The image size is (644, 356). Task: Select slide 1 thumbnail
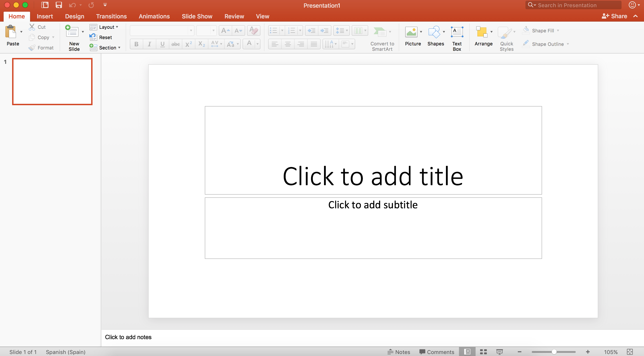pyautogui.click(x=52, y=82)
